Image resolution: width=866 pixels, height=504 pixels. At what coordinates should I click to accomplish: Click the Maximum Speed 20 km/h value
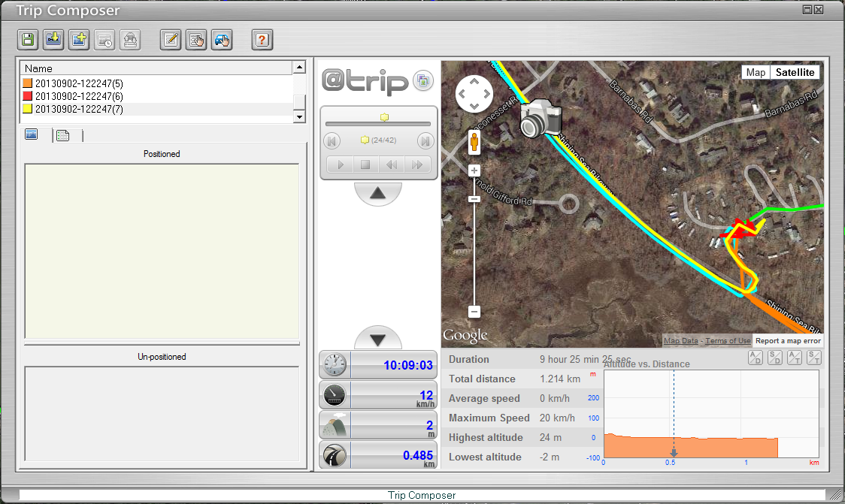pos(557,418)
